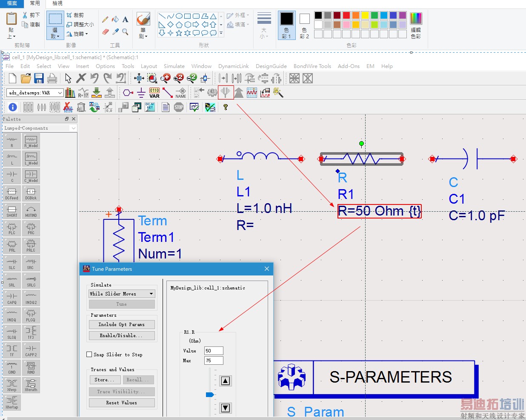Select the PRLC palette component
Viewport: 526px width, 420px height.
[x=31, y=246]
